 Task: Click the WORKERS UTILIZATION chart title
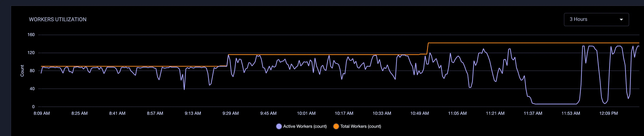point(58,19)
